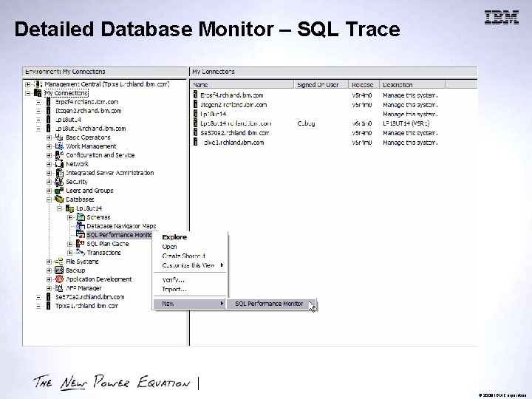Select Se570a2.rchland.ibm.com tree item
Image resolution: width=532 pixels, height=399 pixels.
90,297
